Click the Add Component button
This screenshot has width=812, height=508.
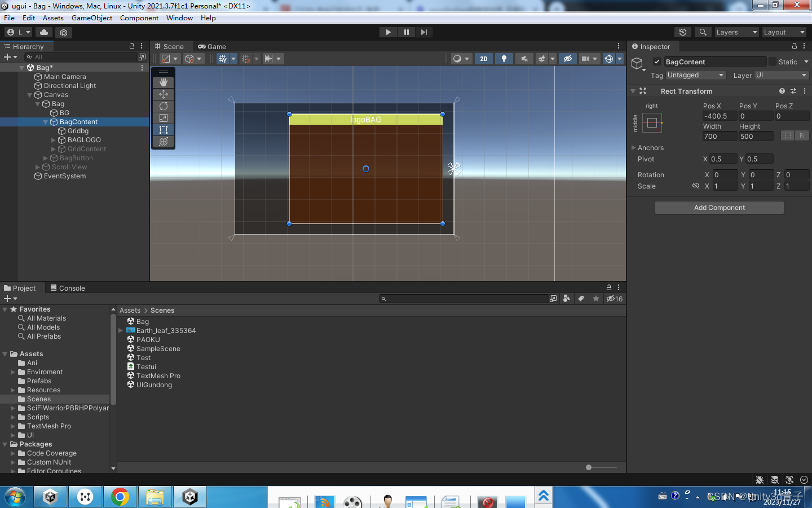coord(720,208)
